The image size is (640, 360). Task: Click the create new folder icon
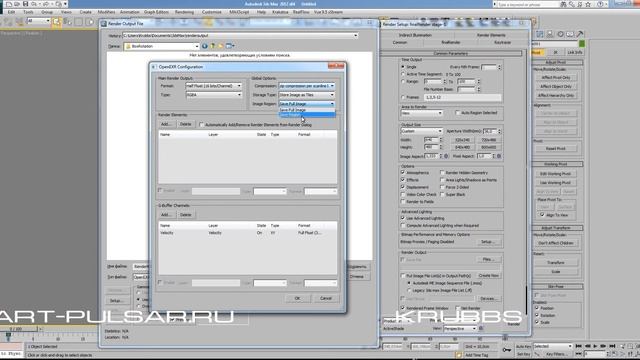(x=221, y=46)
